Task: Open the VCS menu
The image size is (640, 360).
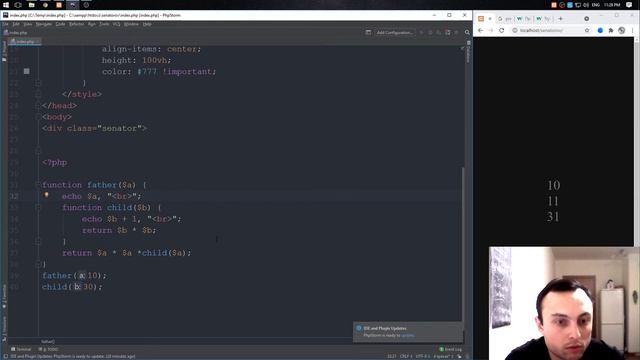Action: click(x=116, y=24)
